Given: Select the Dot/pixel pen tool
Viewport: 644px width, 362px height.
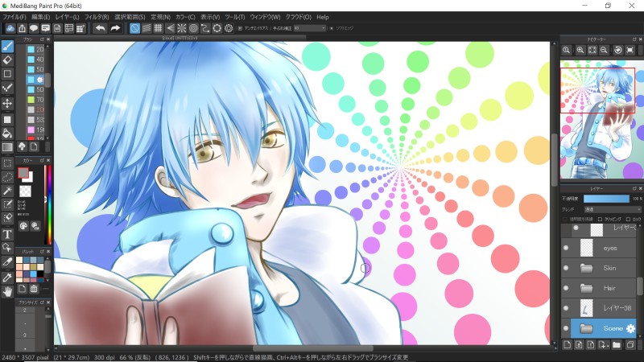Looking at the screenshot, I should click(7, 88).
